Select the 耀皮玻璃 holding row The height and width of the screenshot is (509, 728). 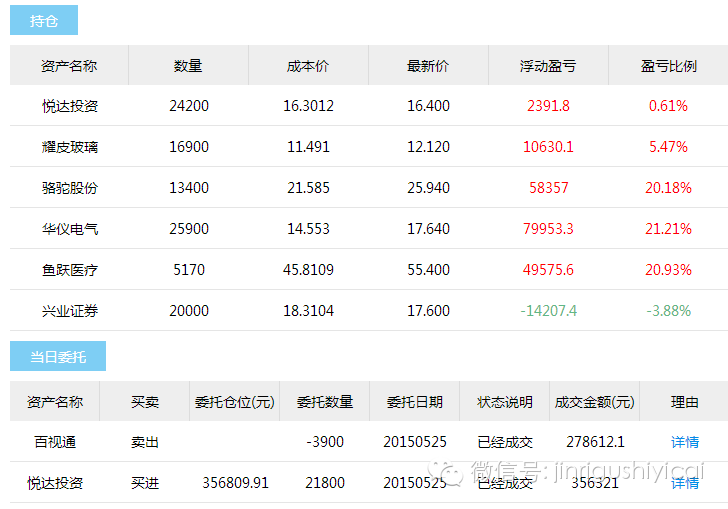tap(369, 147)
